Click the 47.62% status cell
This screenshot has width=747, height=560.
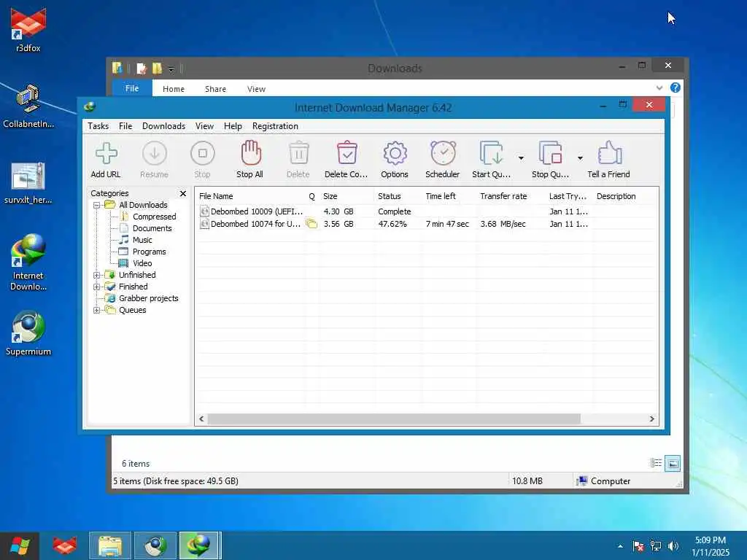click(x=392, y=224)
